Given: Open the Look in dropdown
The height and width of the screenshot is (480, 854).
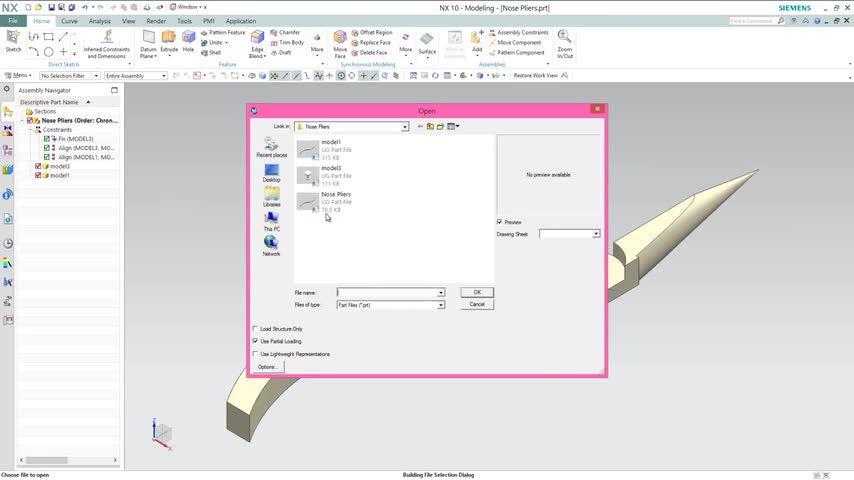Looking at the screenshot, I should 405,126.
